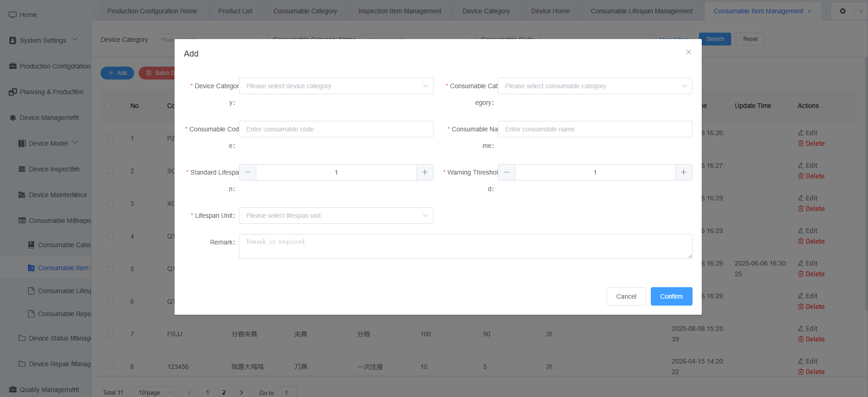Go to next page arrow in pagination
868x397 pixels.
pyautogui.click(x=242, y=392)
